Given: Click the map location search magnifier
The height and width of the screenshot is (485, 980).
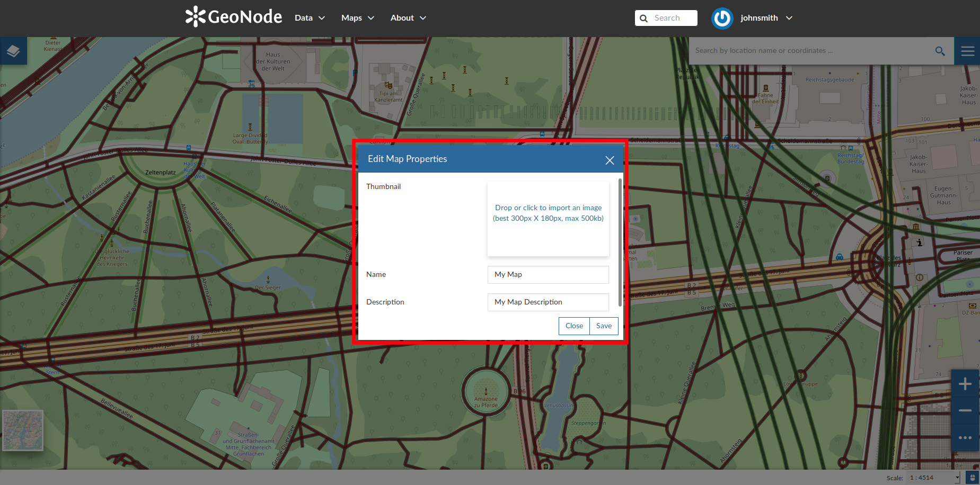Looking at the screenshot, I should (x=940, y=51).
